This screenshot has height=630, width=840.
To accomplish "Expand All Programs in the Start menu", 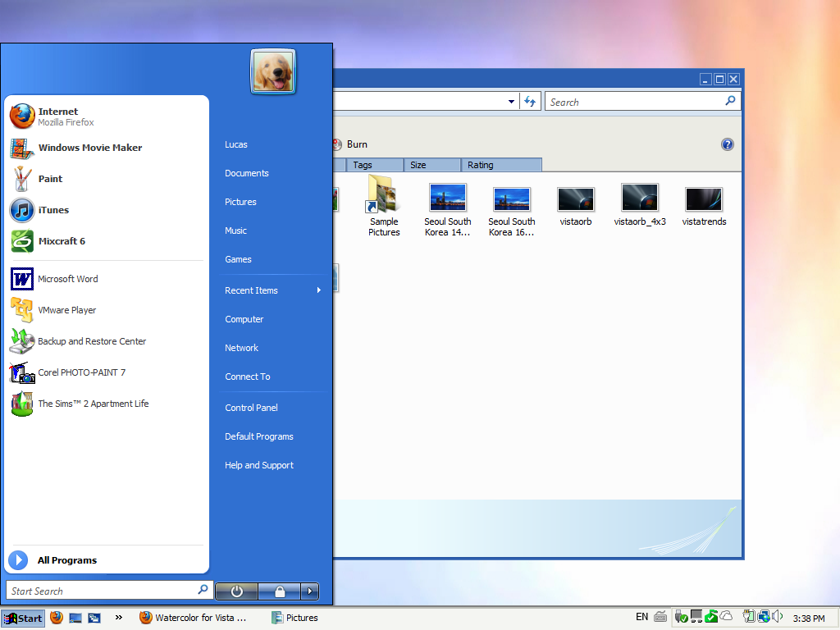I will pos(106,560).
